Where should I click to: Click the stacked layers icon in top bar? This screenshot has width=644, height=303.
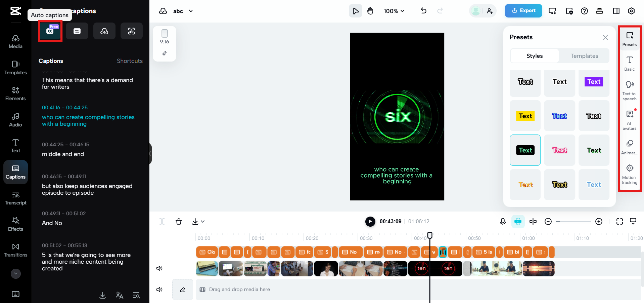(600, 11)
